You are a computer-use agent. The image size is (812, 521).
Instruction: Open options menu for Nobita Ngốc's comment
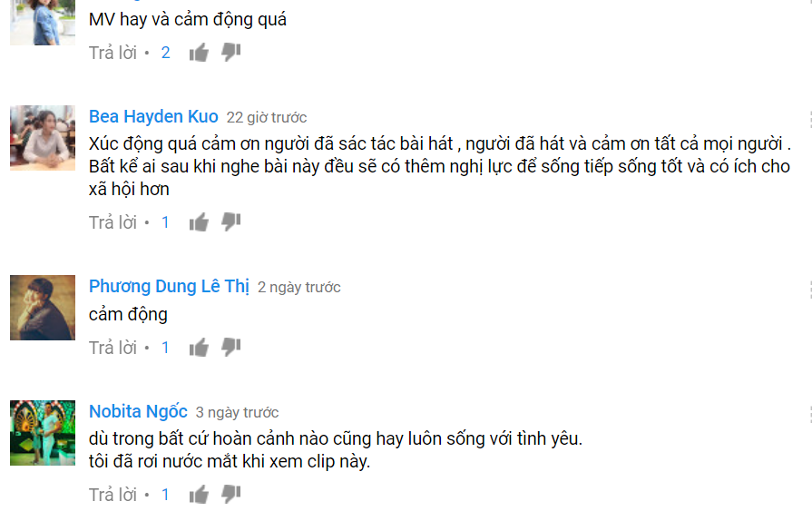pos(809,415)
